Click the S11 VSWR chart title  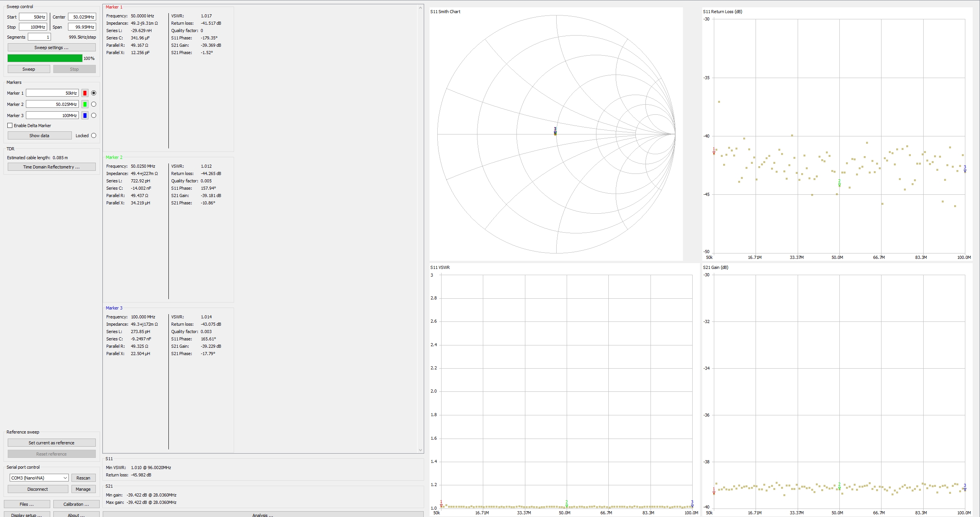[440, 267]
